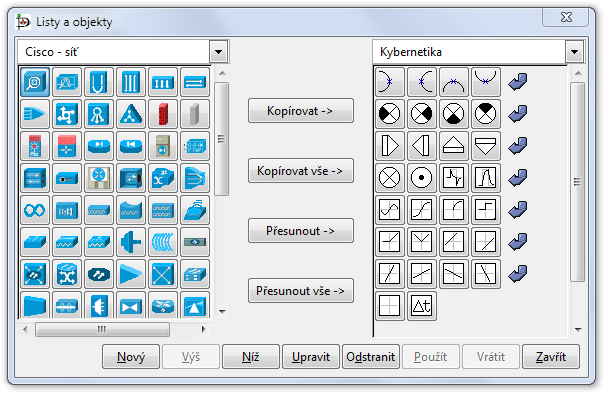Click the horizontal scrollbar thumb under Cisco list
This screenshot has width=605, height=394.
pos(102,330)
